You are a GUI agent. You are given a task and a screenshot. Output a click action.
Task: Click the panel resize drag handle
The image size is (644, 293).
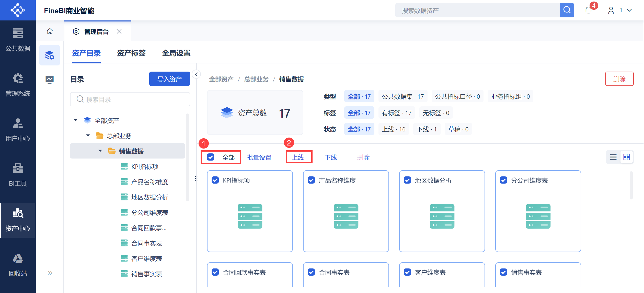[197, 178]
